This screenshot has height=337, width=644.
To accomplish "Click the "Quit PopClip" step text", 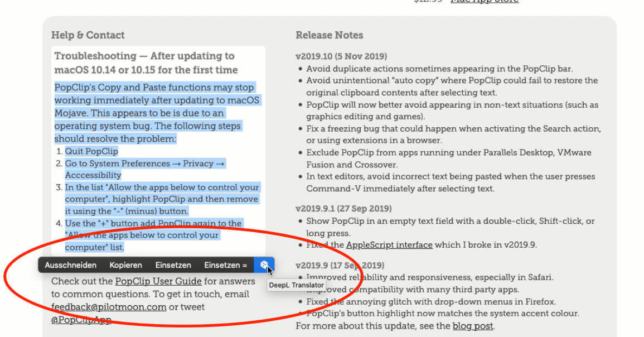I will click(x=91, y=151).
